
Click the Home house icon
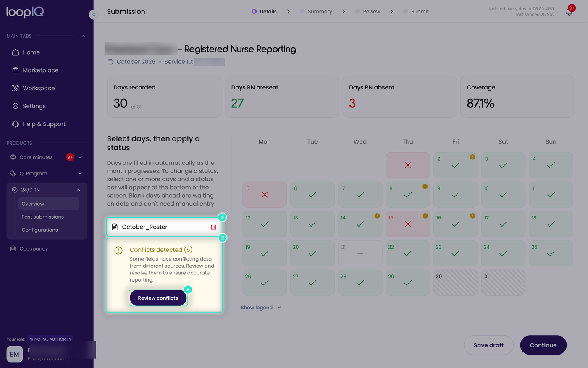[16, 52]
